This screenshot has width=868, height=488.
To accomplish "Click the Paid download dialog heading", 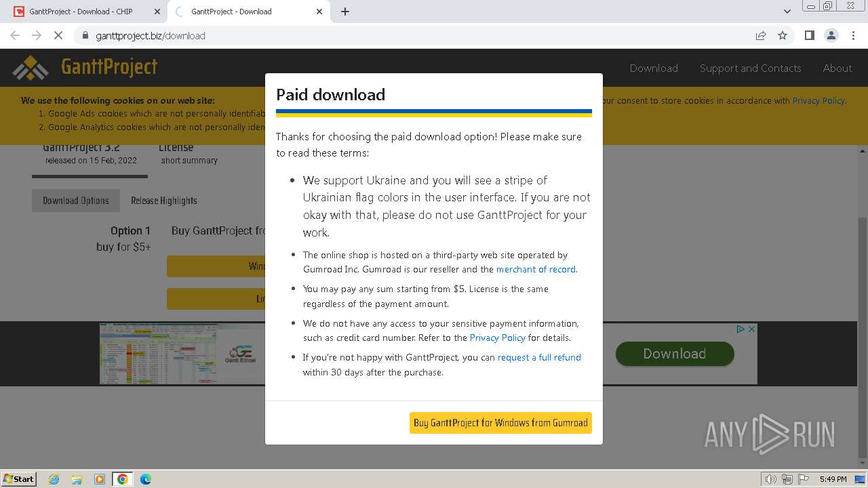I will [x=330, y=94].
